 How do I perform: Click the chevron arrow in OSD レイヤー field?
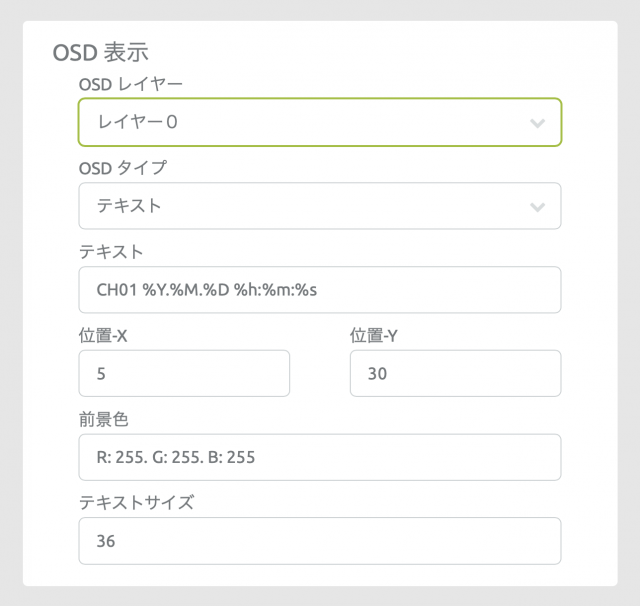[537, 123]
